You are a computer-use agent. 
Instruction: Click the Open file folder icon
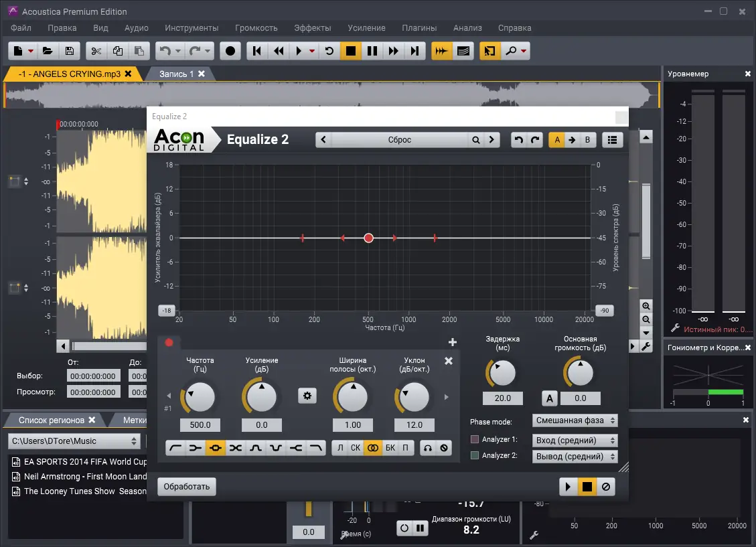click(48, 51)
